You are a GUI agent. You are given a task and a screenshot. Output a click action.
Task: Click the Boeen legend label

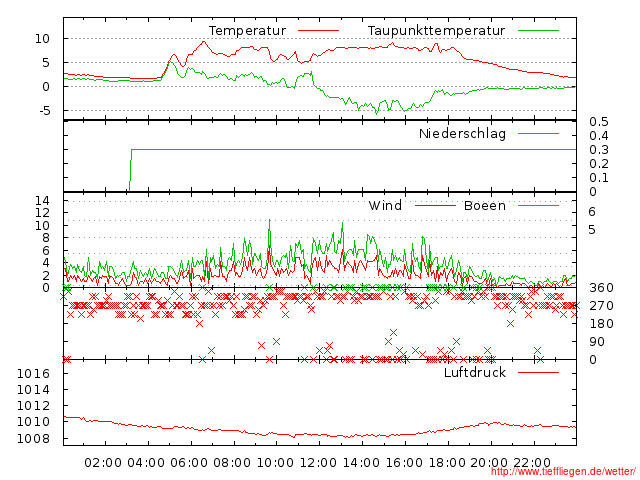tap(484, 205)
